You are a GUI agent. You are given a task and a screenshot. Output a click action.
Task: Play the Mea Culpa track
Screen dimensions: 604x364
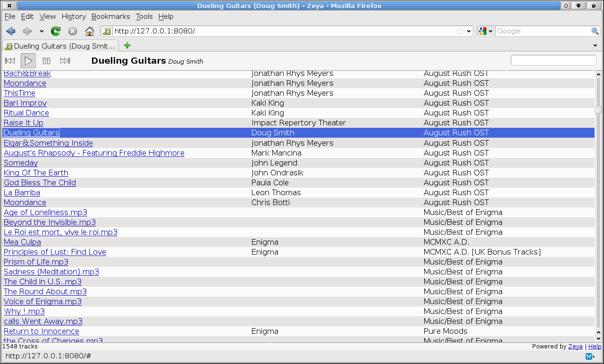coord(22,242)
